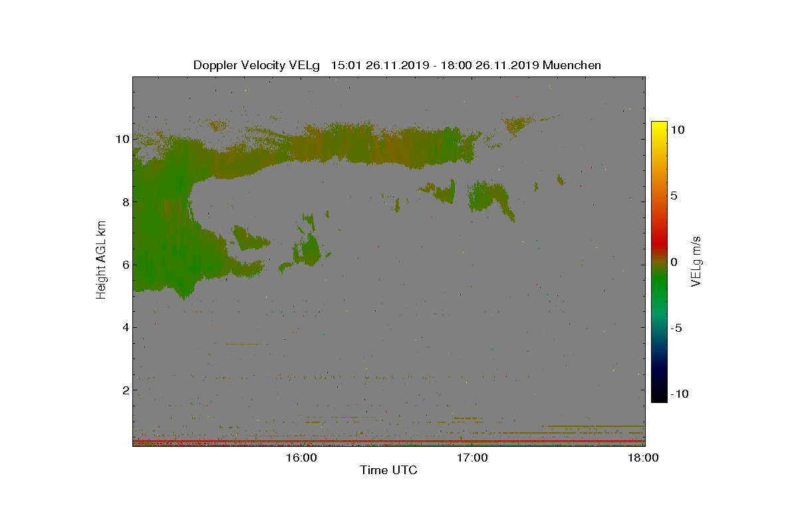798x532 pixels.
Task: Click the 18:00 time tick label
Action: (x=644, y=458)
